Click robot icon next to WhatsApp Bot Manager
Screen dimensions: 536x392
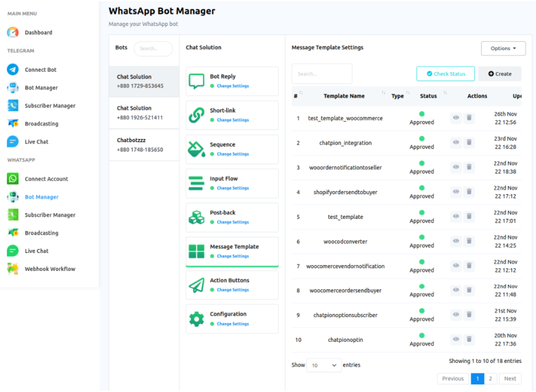click(x=13, y=197)
